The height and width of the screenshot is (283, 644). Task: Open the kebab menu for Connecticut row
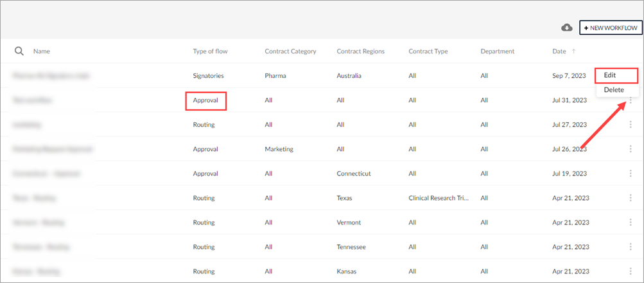pyautogui.click(x=631, y=174)
